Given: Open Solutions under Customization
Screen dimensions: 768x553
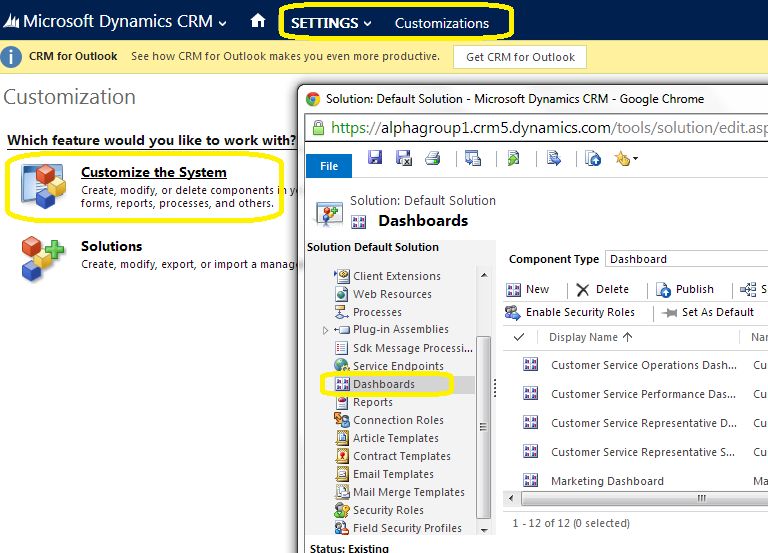Looking at the screenshot, I should click(x=112, y=246).
